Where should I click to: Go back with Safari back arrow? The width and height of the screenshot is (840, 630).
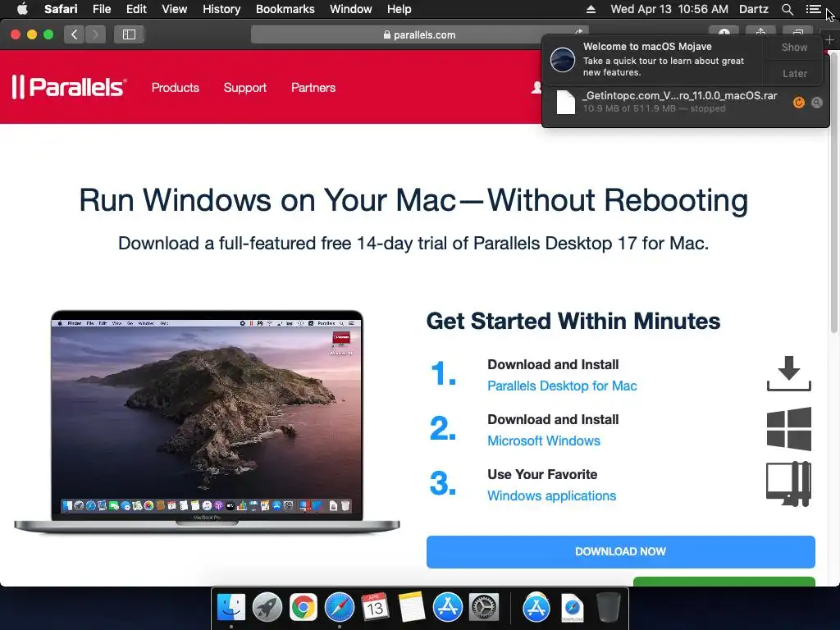(x=75, y=34)
